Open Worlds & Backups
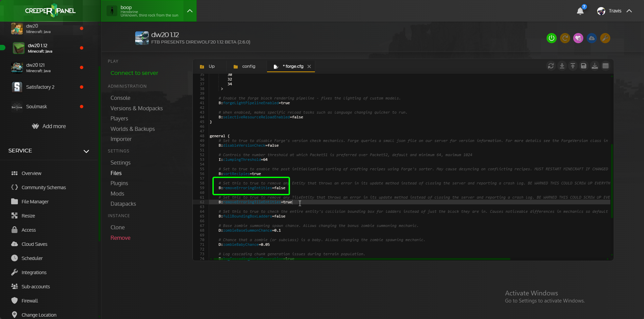This screenshot has height=319, width=644. click(x=133, y=129)
